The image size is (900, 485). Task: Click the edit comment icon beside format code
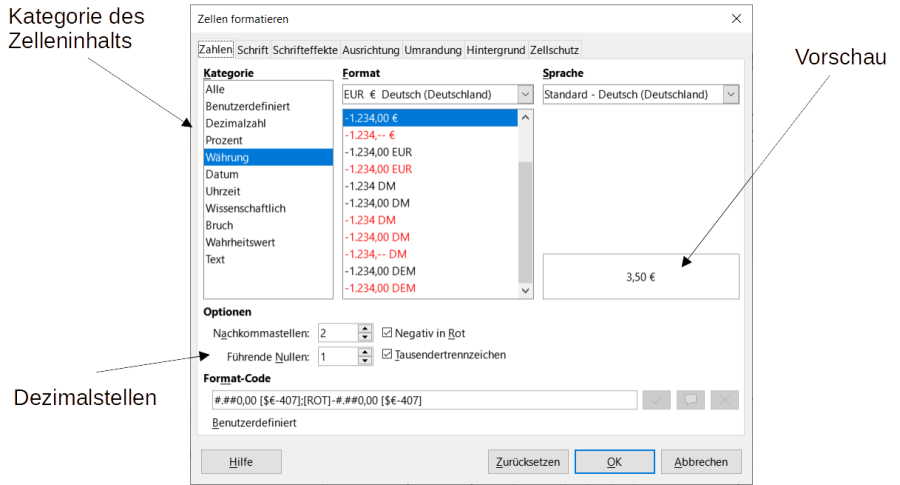click(690, 400)
